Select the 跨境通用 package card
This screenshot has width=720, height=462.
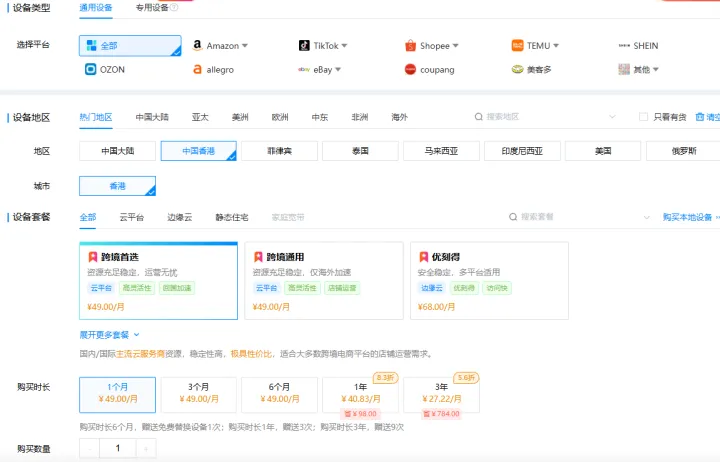coord(324,281)
